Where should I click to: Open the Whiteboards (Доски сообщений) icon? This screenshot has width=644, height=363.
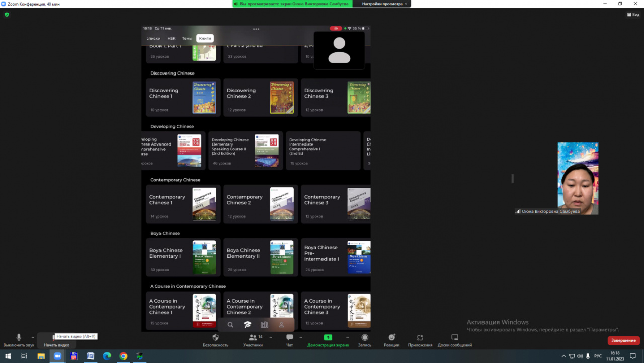(x=454, y=338)
